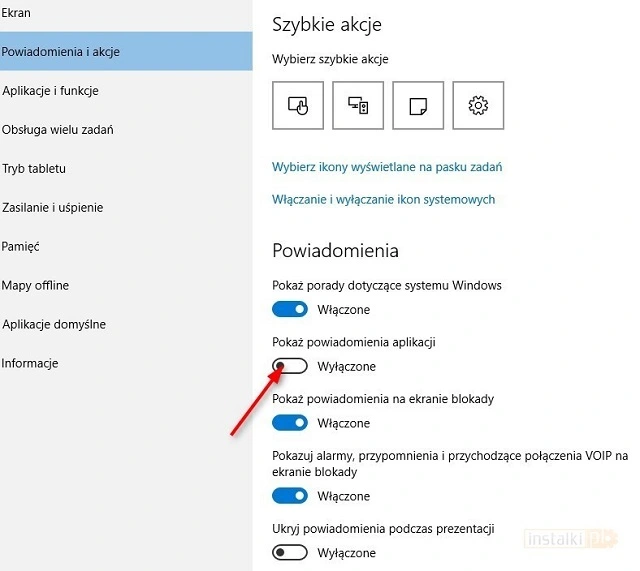Select the Connect devices quick action tile
Image resolution: width=640 pixels, height=571 pixels.
click(358, 106)
